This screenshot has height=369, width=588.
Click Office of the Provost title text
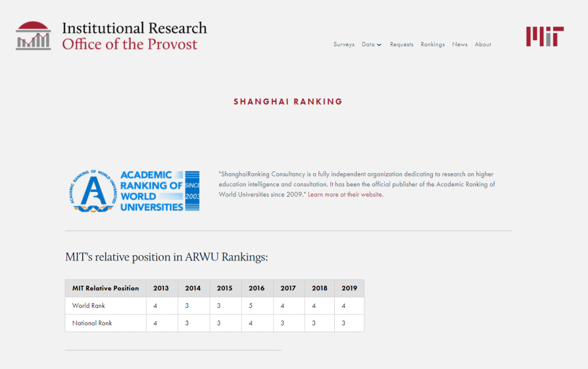130,44
